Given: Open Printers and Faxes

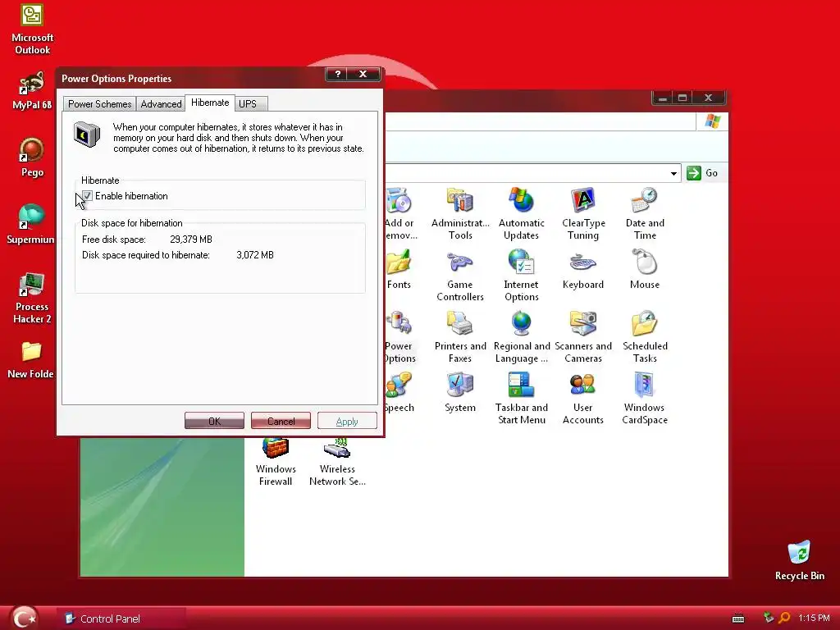Looking at the screenshot, I should coord(460,336).
